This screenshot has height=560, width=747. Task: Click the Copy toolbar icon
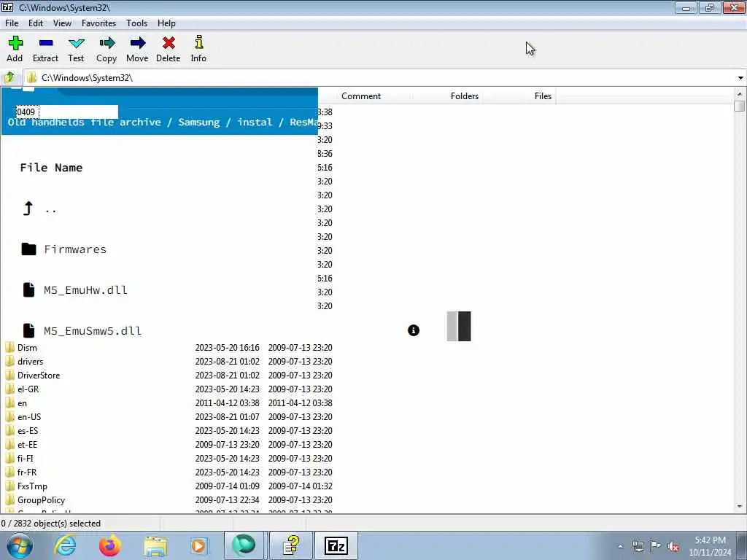coord(107,43)
